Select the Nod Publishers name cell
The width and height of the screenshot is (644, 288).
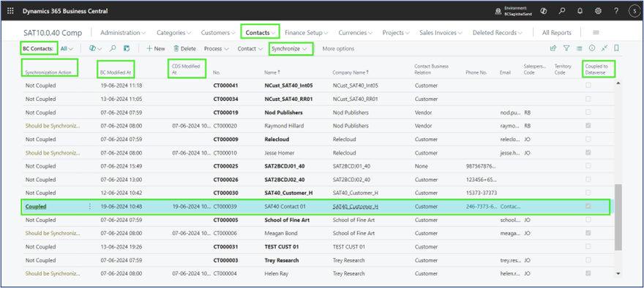coord(284,113)
